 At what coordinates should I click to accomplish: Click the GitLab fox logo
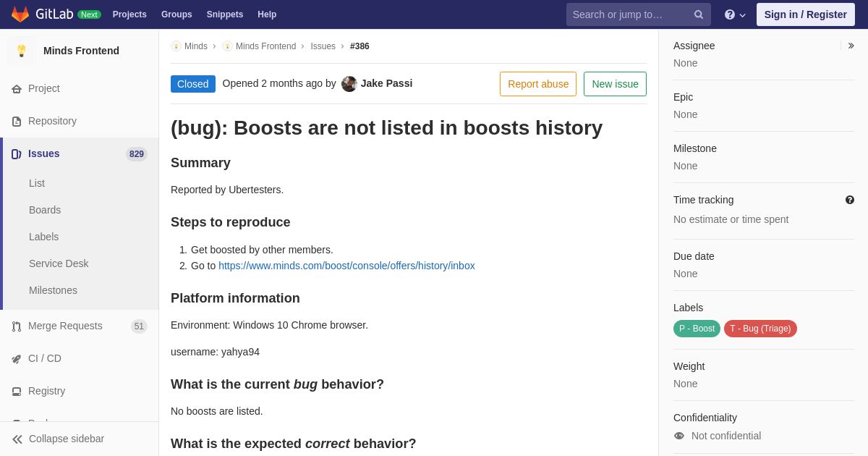pos(20,14)
